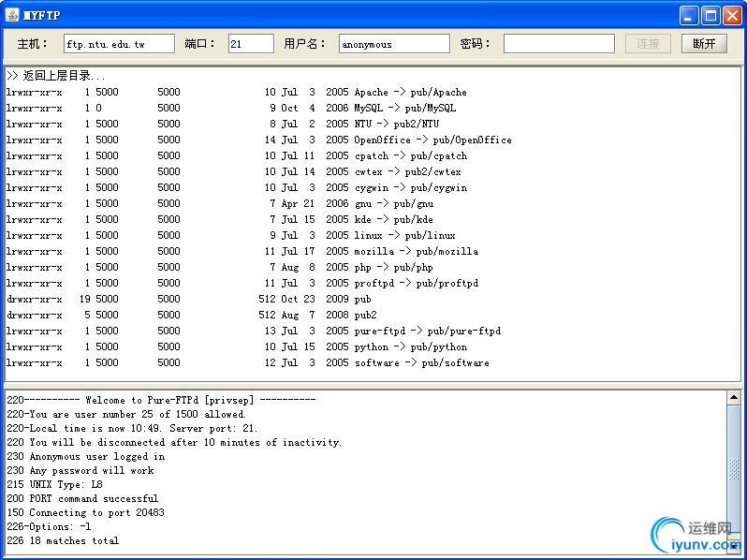747x560 pixels.
Task: Click the '150 Connecting to port 20483' line
Action: point(85,512)
